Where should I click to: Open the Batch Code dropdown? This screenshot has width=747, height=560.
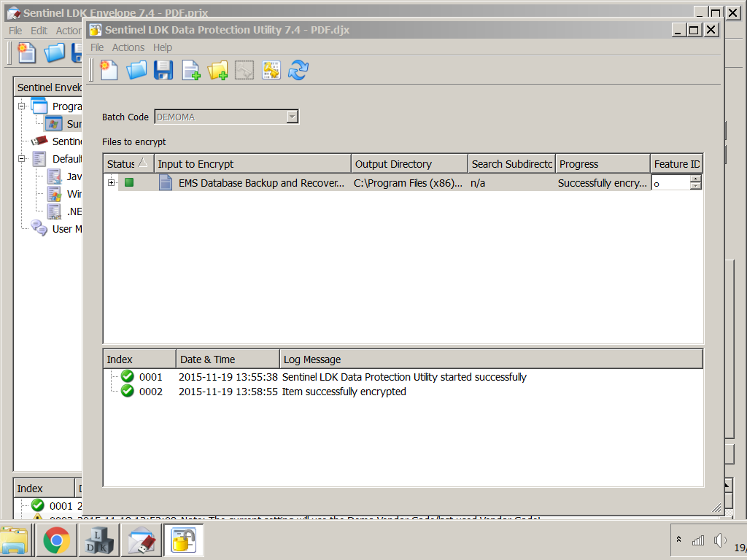tap(292, 117)
